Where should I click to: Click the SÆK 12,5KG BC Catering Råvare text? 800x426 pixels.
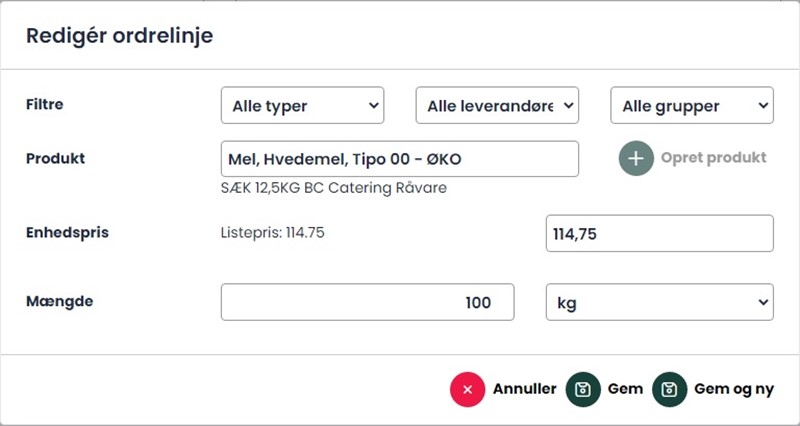pyautogui.click(x=334, y=188)
